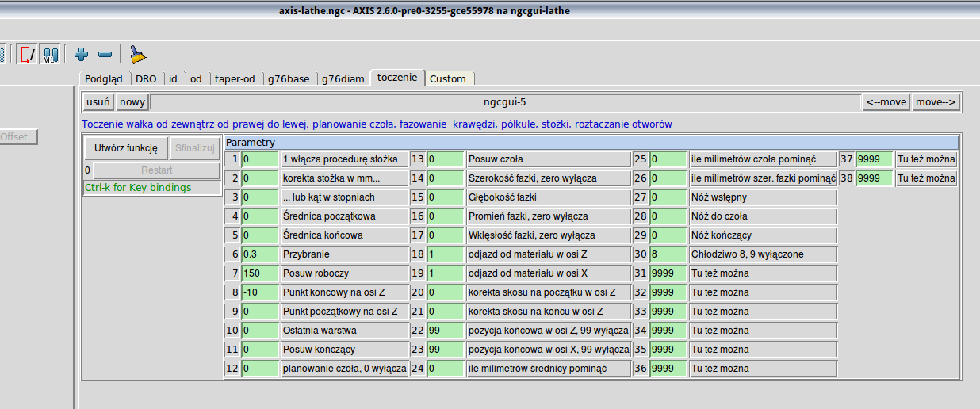Click parameter 22 pozycja końcowa Z field

(x=446, y=331)
